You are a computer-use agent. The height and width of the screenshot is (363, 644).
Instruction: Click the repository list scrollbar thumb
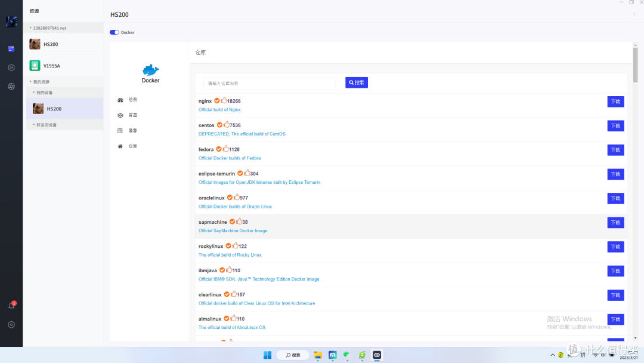pyautogui.click(x=636, y=65)
